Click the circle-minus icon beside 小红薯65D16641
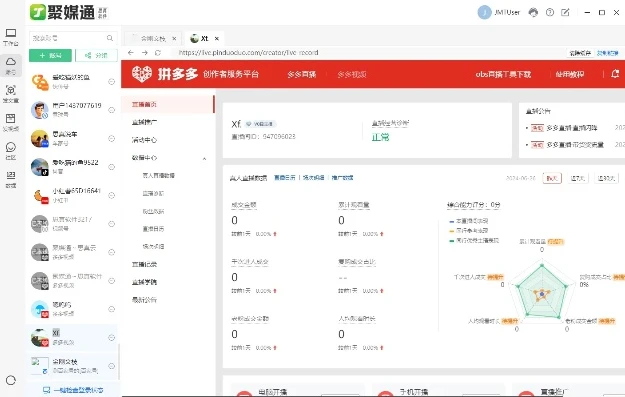Viewport: 625px width, 397px height. (x=112, y=195)
